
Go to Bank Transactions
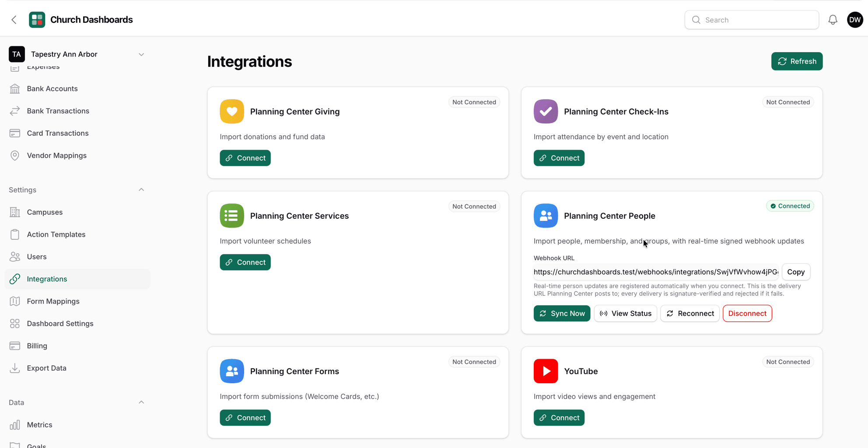[77, 111]
